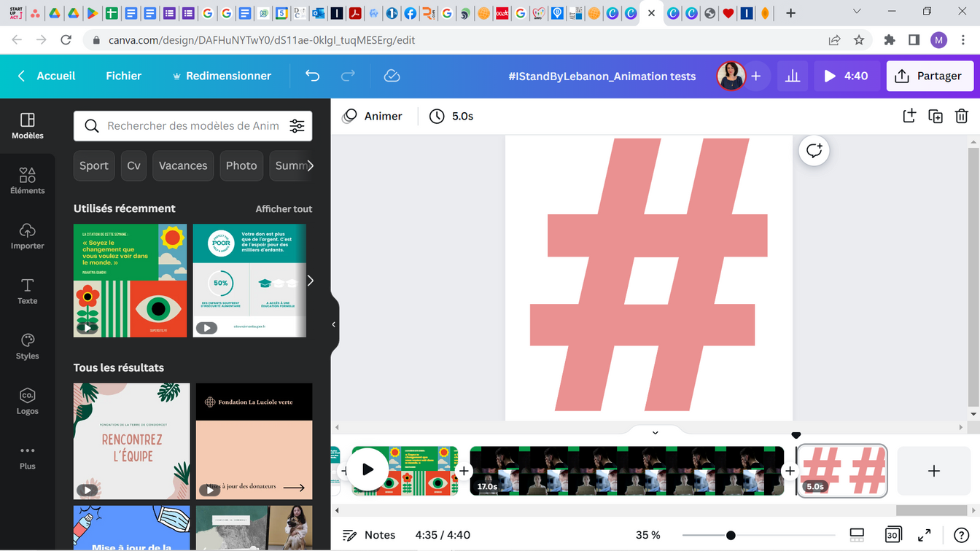
Task: Enter fullscreen with the expand arrows icon
Action: 925,535
